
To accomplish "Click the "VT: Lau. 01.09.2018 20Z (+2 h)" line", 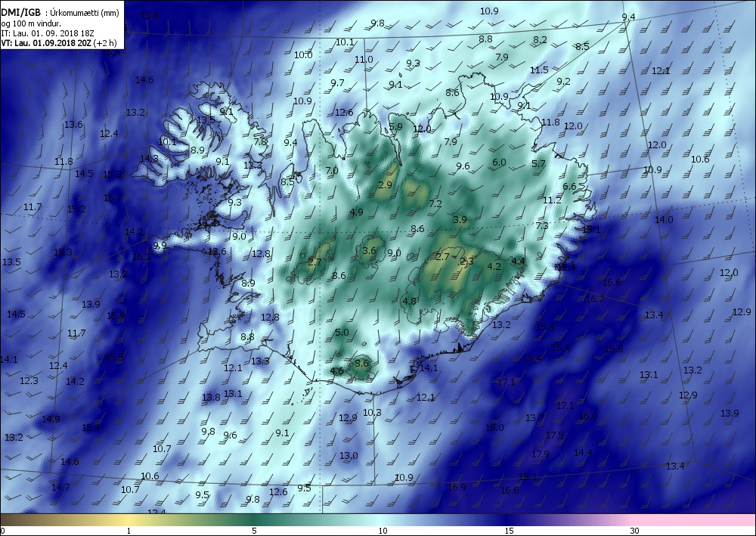I will click(59, 42).
